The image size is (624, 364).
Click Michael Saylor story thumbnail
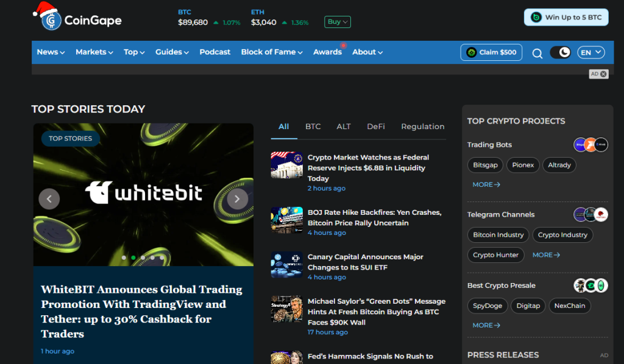pyautogui.click(x=286, y=309)
